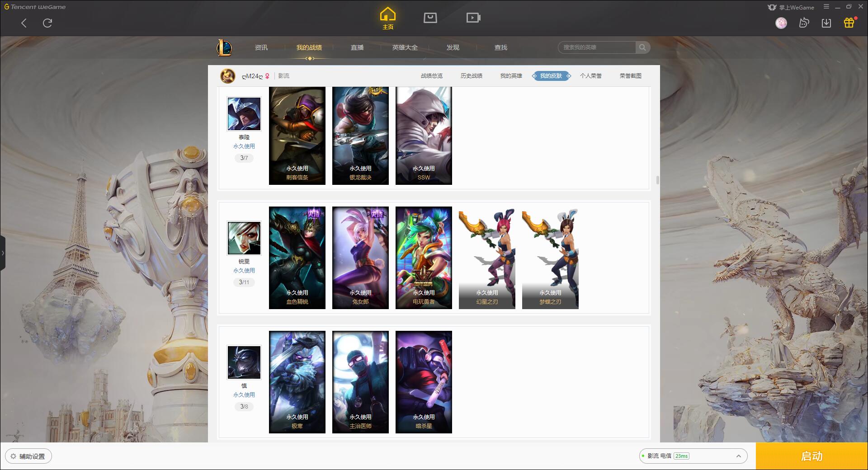Viewport: 868px width, 470px height.
Task: Open the 我的英雄 sub-tab
Action: 511,76
